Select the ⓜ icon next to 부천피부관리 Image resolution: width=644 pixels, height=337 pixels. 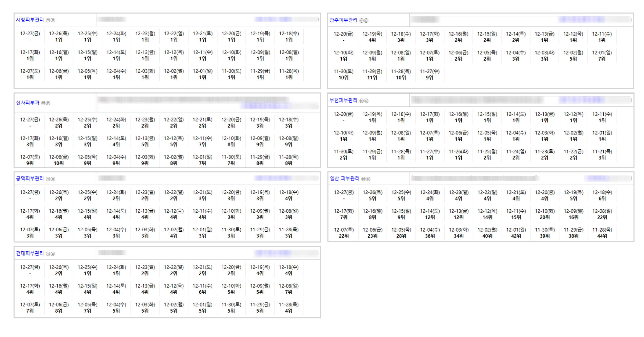pos(362,101)
